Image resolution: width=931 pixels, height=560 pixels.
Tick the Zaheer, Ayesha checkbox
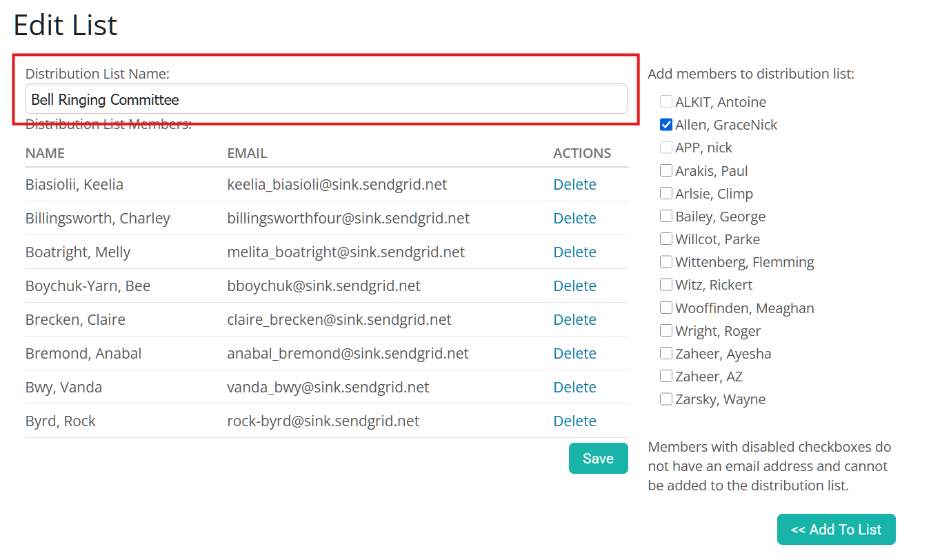(666, 353)
